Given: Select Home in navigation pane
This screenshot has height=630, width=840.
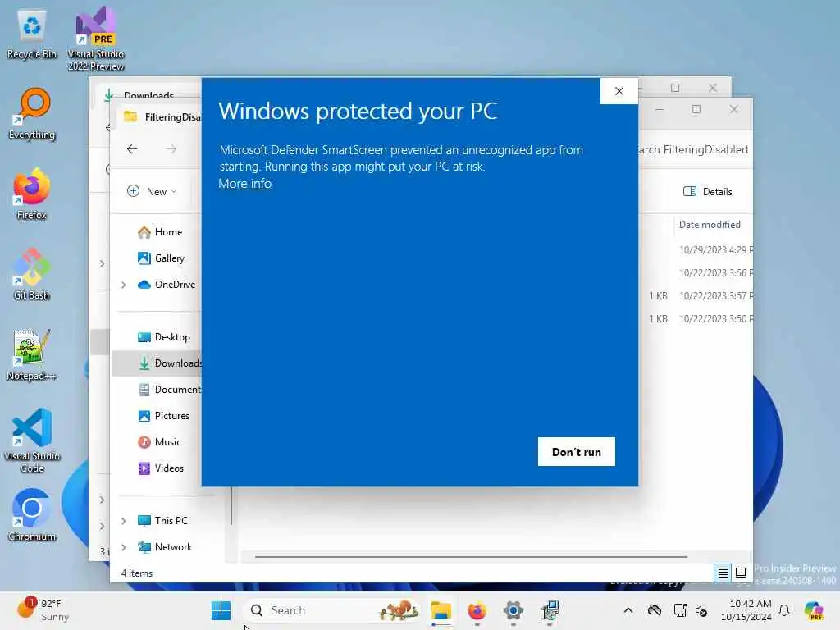Looking at the screenshot, I should click(x=160, y=232).
